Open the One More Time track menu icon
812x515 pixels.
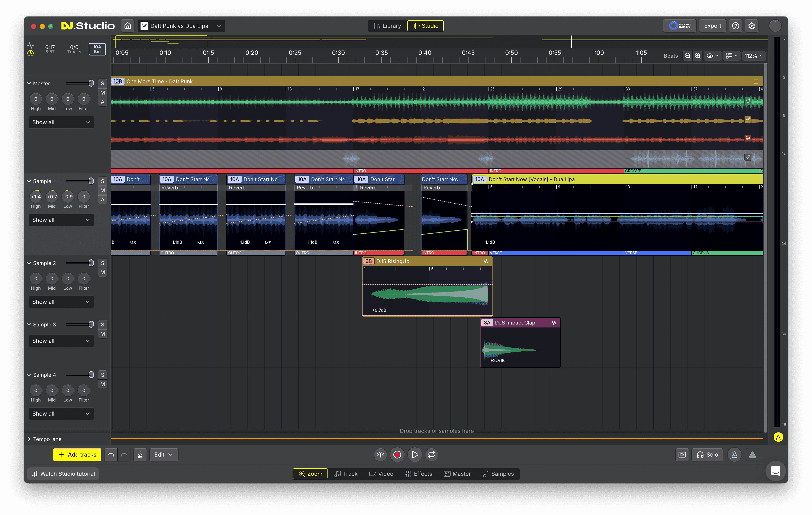click(756, 81)
